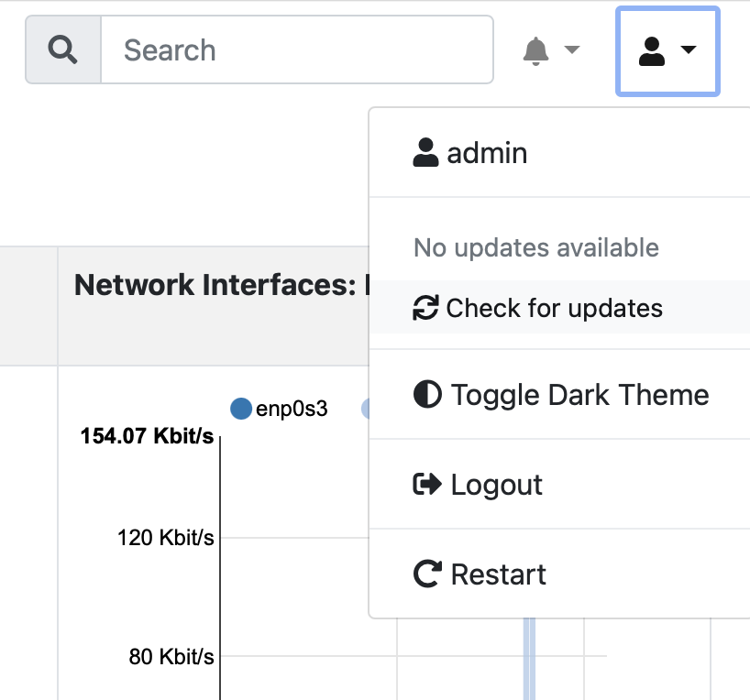Open notifications via the bell icon
This screenshot has width=750, height=700.
(x=535, y=50)
